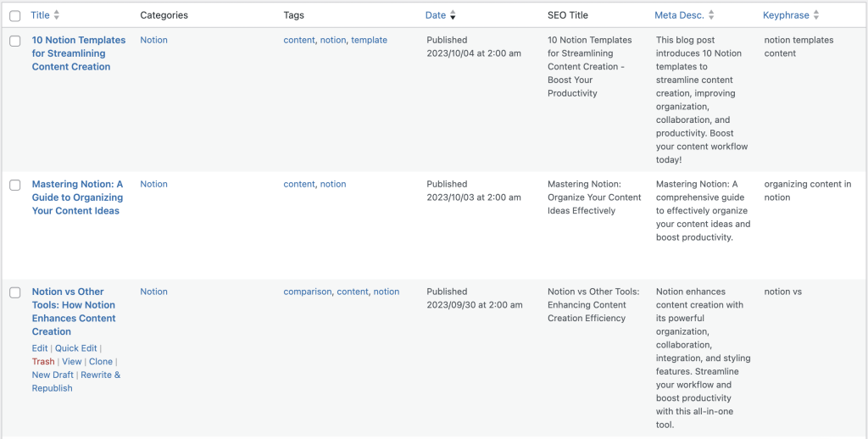Image resolution: width=868 pixels, height=439 pixels.
Task: Select date 2023/10/04 at 2:00 am
Action: tap(474, 53)
